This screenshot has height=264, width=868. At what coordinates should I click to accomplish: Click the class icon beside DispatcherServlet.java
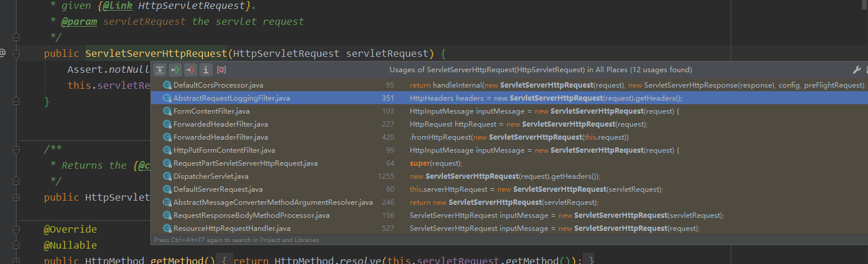tap(167, 176)
